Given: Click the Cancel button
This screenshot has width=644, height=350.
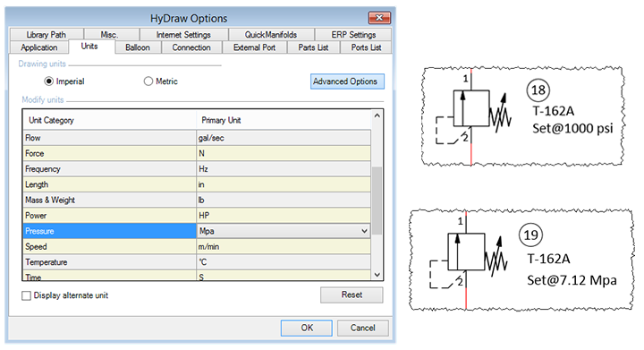Looking at the screenshot, I should pos(362,328).
